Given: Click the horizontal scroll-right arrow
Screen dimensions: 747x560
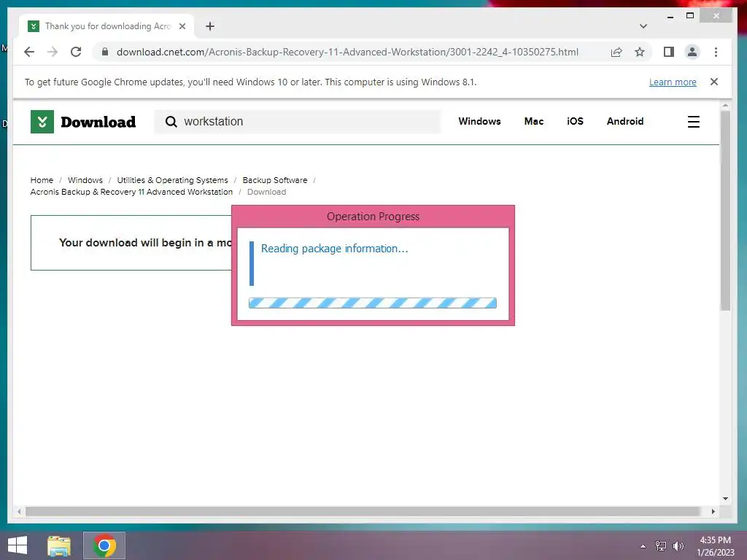Looking at the screenshot, I should [713, 511].
